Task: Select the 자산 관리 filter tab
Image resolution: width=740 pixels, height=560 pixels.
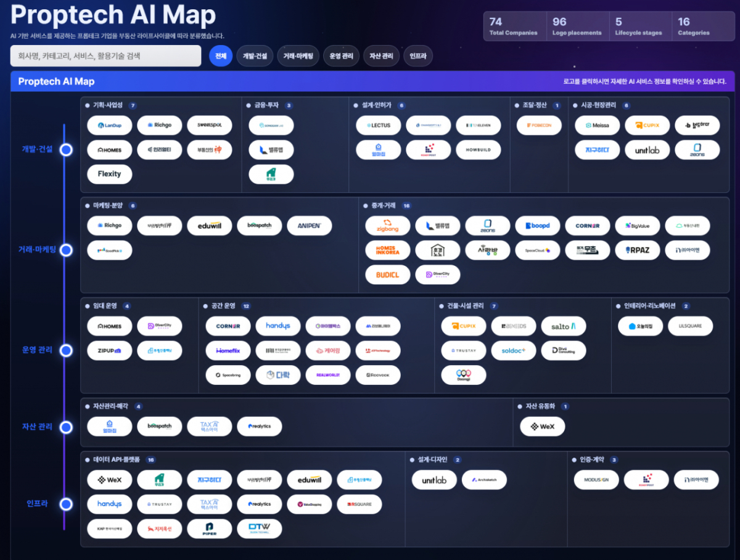Action: coord(381,56)
